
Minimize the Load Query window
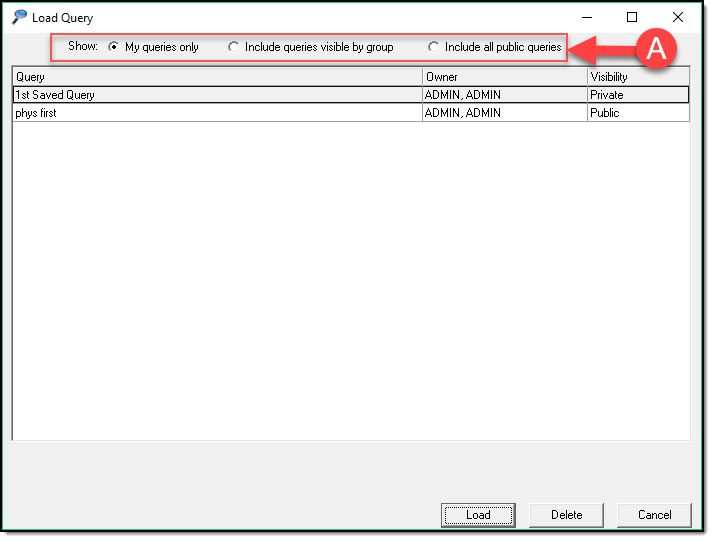coord(586,17)
